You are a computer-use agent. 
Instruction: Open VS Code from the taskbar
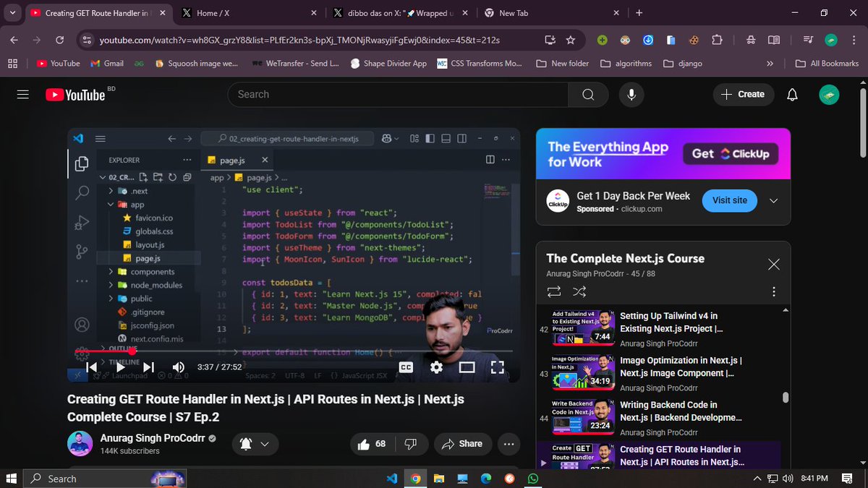(x=392, y=479)
